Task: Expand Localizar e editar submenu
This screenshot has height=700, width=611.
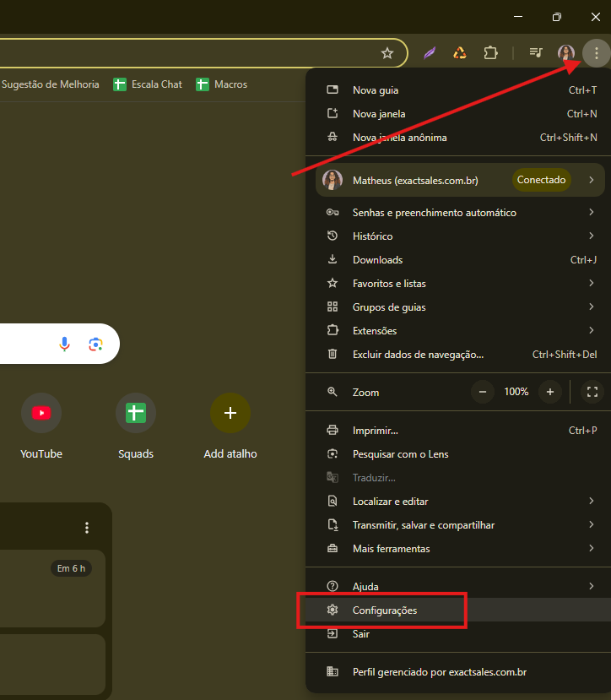Action: (x=458, y=502)
